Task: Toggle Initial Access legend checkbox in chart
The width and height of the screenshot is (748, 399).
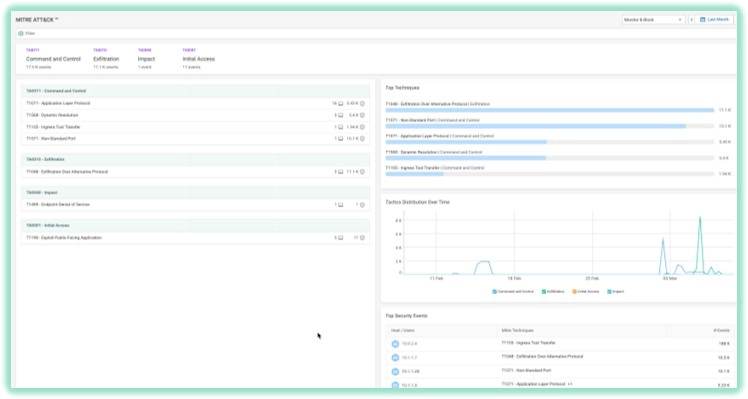Action: pos(574,292)
